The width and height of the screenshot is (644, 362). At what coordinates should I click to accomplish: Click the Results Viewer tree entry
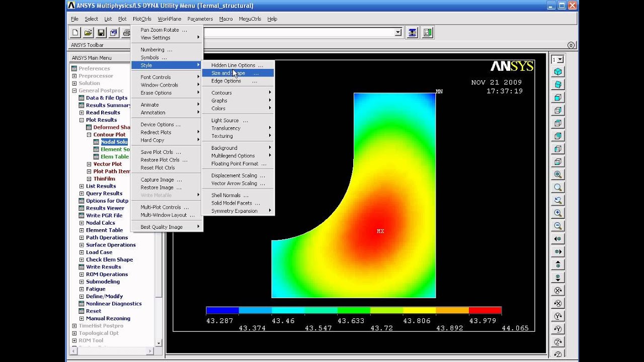(x=105, y=208)
